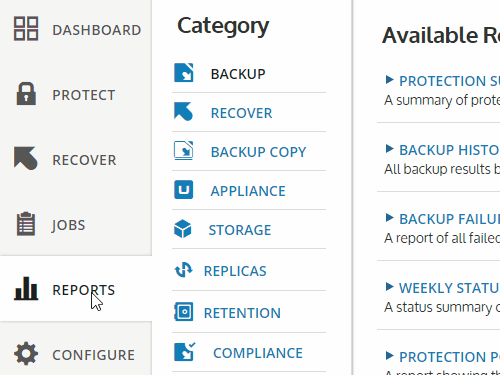500x375 pixels.
Task: Open the JOBS section label
Action: pyautogui.click(x=68, y=225)
